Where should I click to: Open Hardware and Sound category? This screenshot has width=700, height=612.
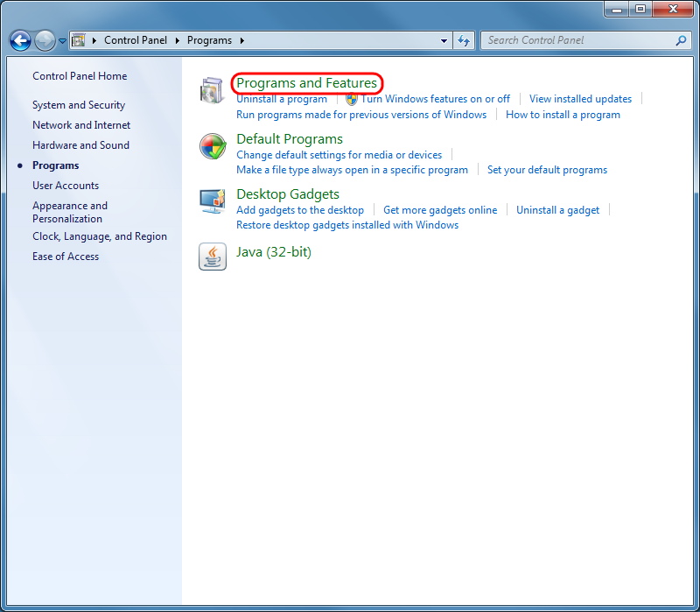pyautogui.click(x=80, y=145)
